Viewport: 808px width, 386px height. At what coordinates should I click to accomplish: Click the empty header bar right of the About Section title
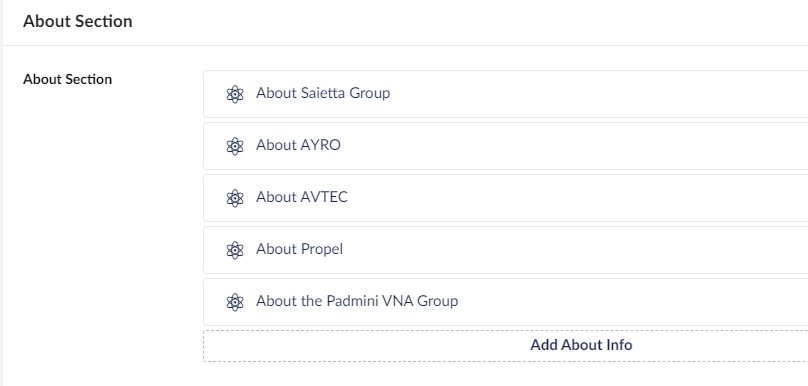click(464, 22)
